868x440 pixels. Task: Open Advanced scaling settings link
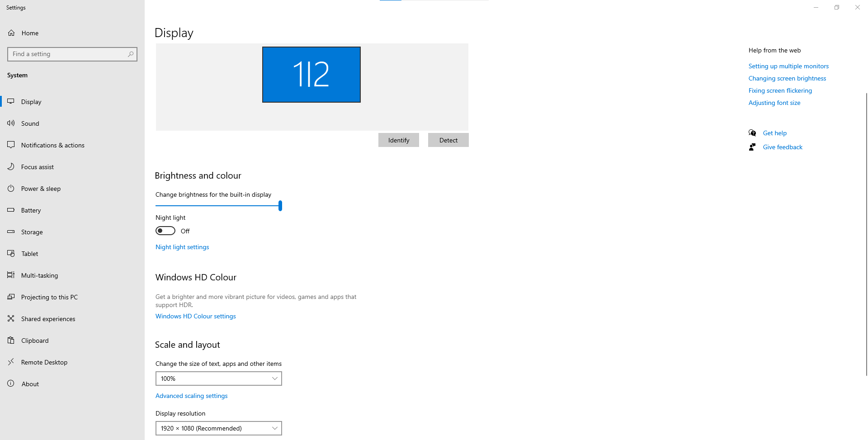click(192, 396)
